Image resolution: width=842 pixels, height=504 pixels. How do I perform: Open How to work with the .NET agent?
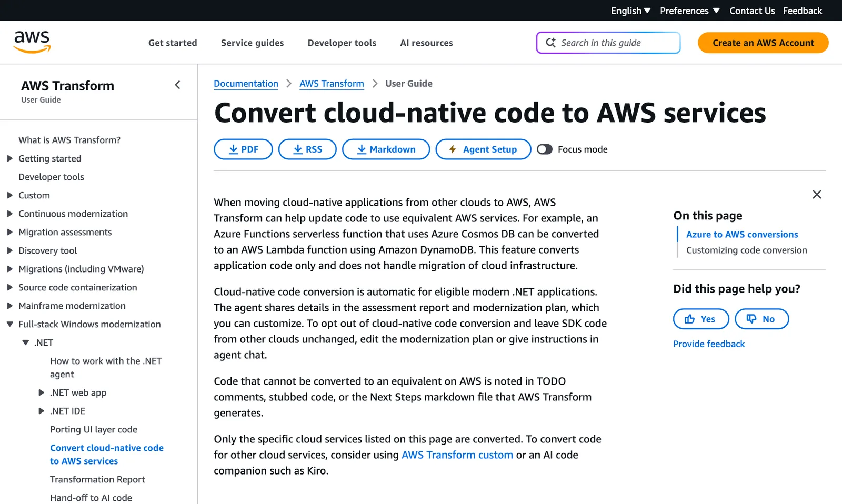(x=106, y=367)
